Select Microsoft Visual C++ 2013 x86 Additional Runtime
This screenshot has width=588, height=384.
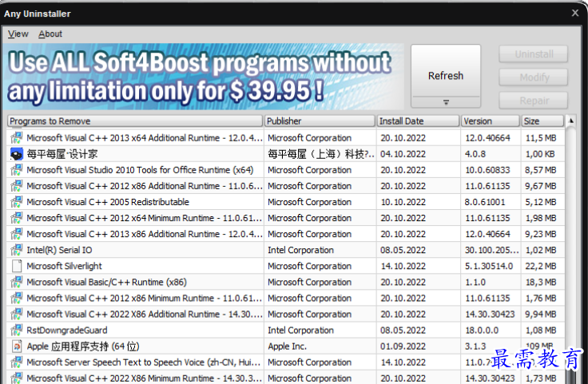click(x=145, y=234)
